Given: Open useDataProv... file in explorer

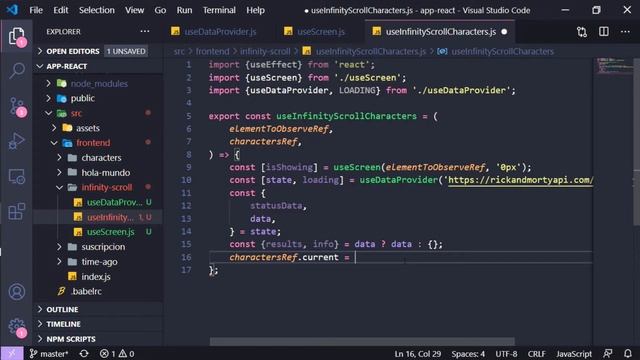Looking at the screenshot, I should (x=114, y=202).
